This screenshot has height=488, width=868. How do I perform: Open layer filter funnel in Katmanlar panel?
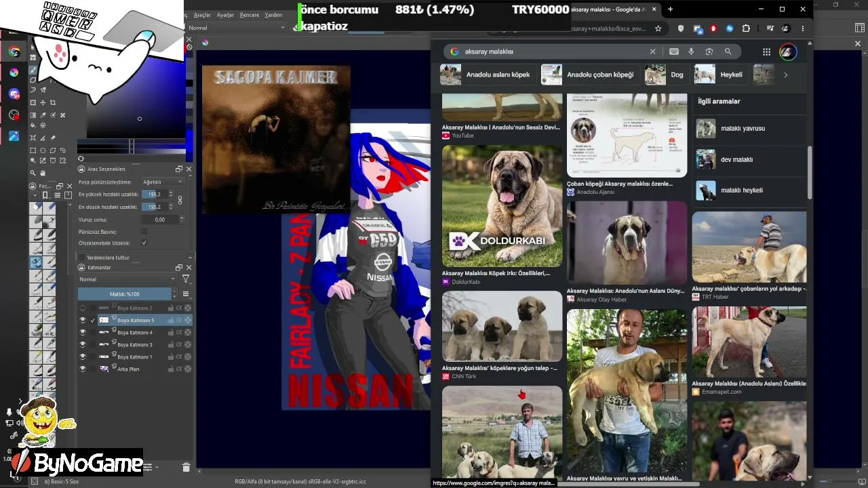click(x=186, y=279)
